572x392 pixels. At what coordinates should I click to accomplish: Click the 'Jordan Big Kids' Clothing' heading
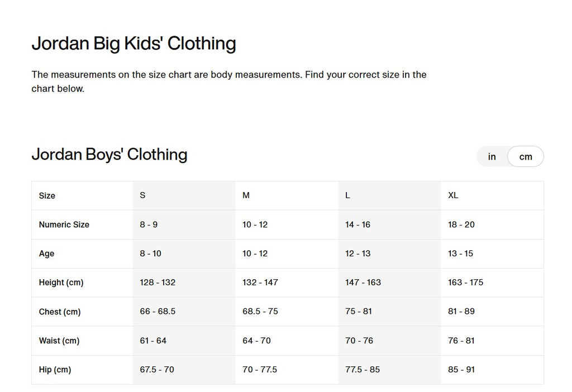point(134,44)
